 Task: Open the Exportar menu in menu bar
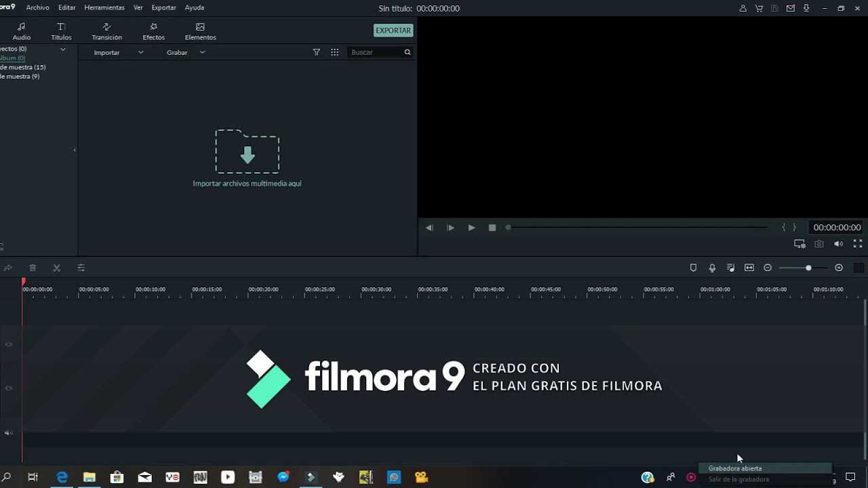tap(163, 7)
